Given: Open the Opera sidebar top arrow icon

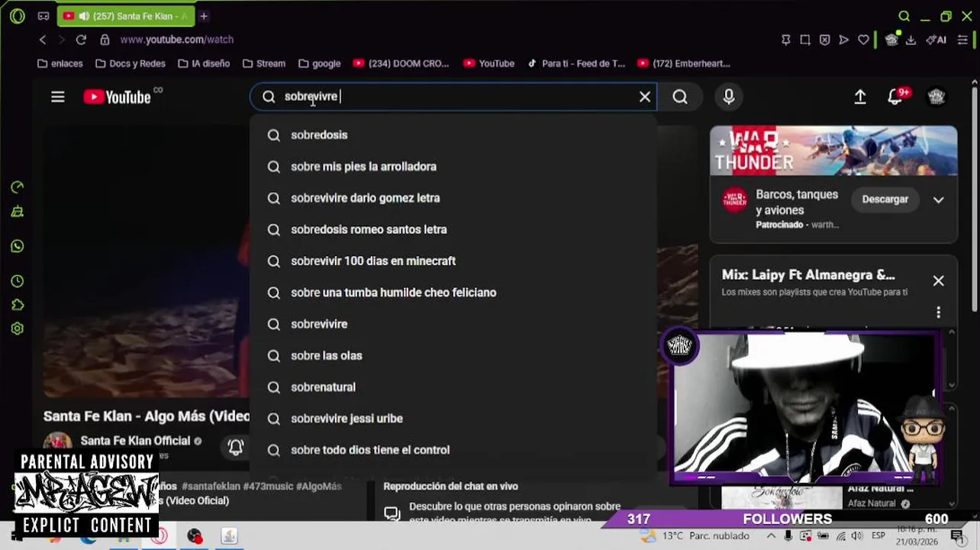Looking at the screenshot, I should [18, 187].
